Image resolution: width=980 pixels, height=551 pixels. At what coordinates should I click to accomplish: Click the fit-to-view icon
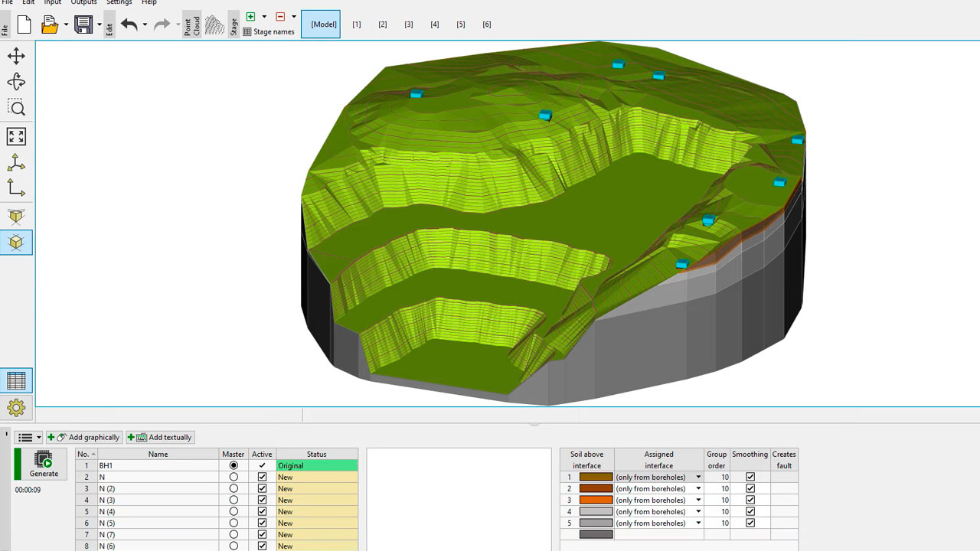pyautogui.click(x=16, y=136)
